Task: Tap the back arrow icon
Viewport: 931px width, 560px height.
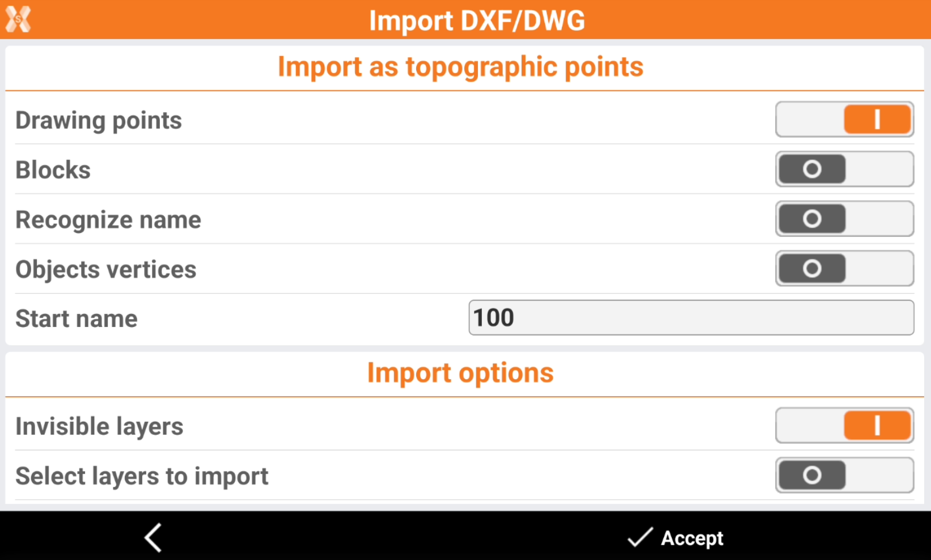Action: pyautogui.click(x=153, y=537)
